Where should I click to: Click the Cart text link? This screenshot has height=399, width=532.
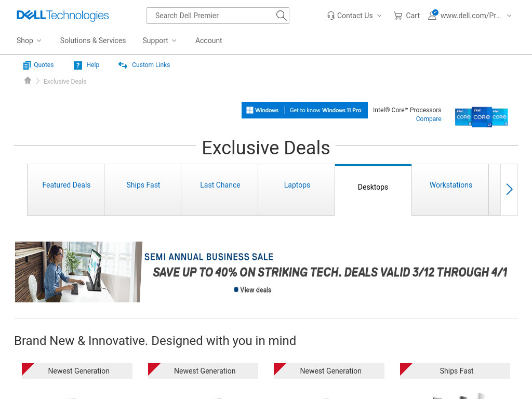coord(413,16)
